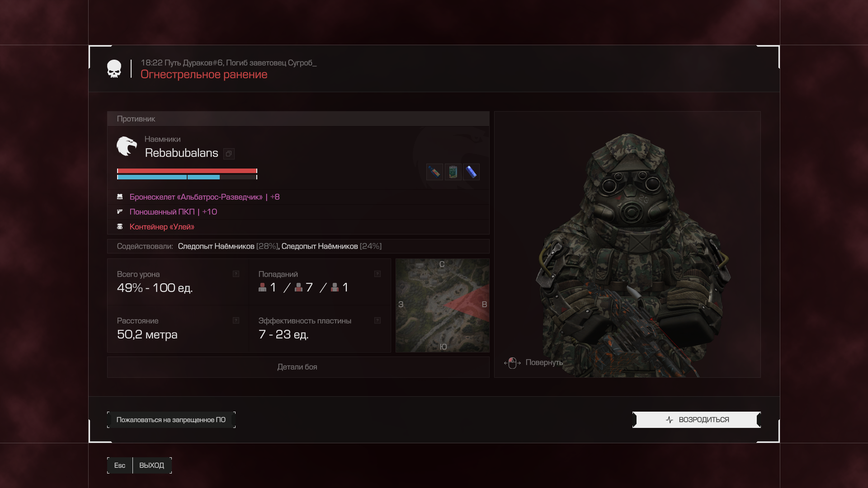The height and width of the screenshot is (488, 868).
Task: Click the Возродиться respawn button
Action: point(697,420)
